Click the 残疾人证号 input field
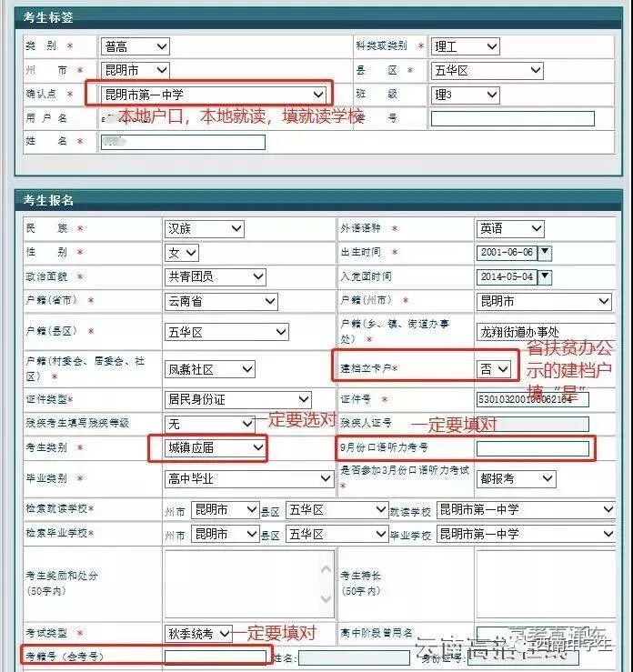This screenshot has height=672, width=633. (x=533, y=424)
